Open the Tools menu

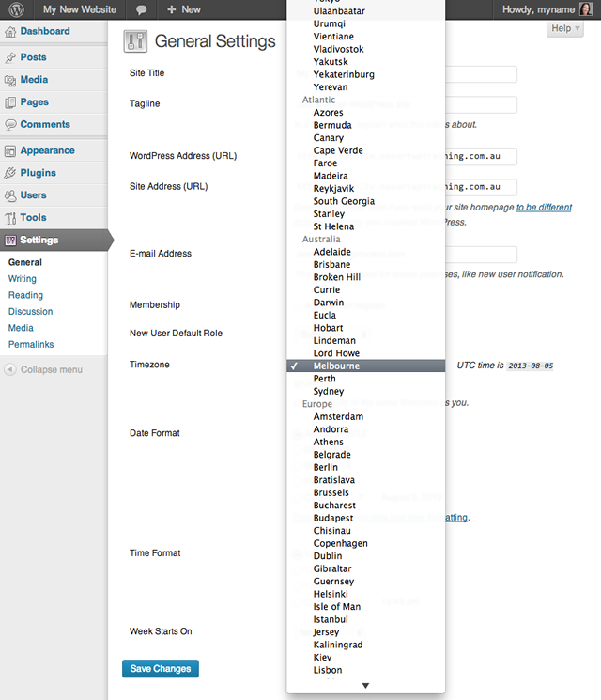[34, 217]
